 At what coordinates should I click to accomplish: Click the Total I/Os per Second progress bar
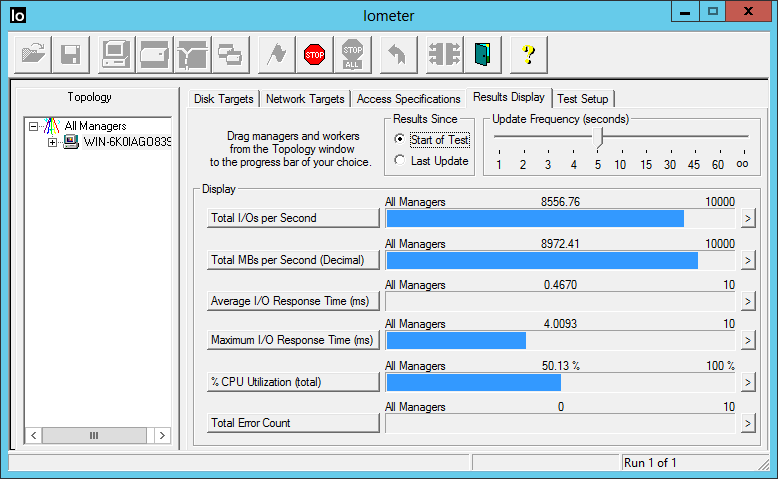(560, 218)
